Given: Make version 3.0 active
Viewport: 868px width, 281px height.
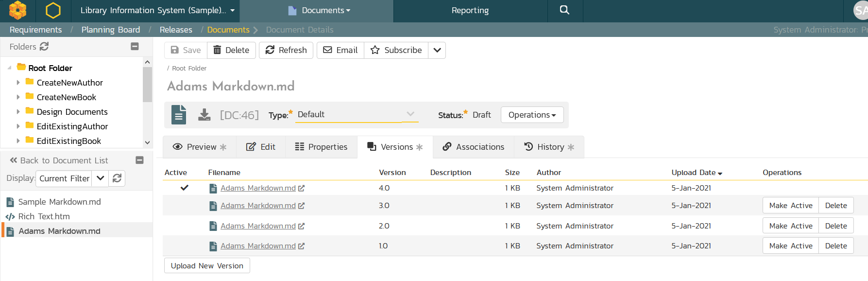Looking at the screenshot, I should 790,206.
